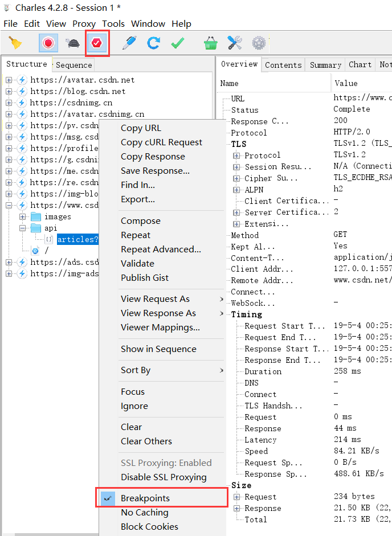Viewport: 392px width, 536px height.
Task: Expand the blog.csdn.net host node
Action: [x=9, y=91]
